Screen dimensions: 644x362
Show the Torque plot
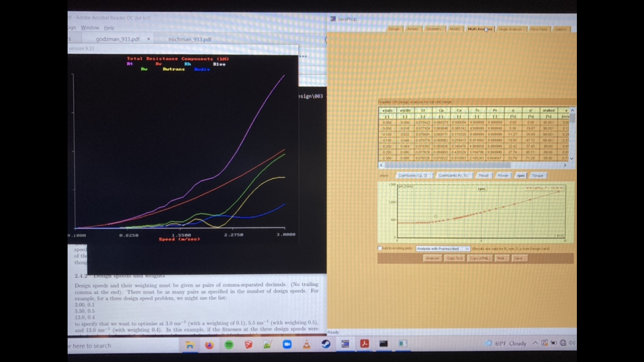(x=537, y=175)
